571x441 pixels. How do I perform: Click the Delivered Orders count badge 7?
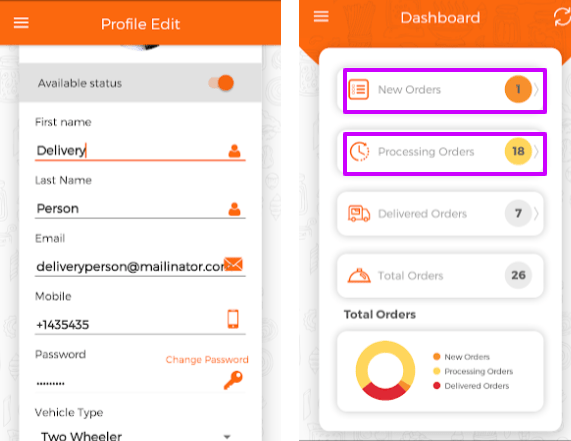coord(518,213)
